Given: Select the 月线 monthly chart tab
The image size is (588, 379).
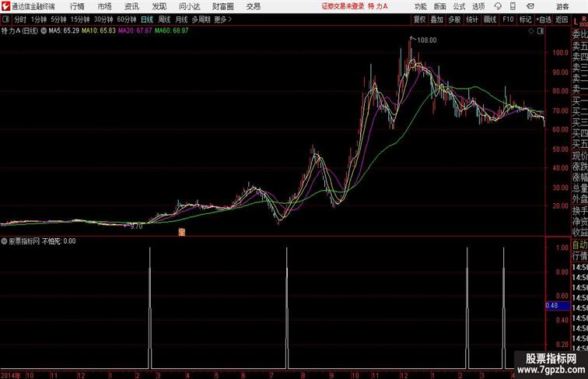Looking at the screenshot, I should pyautogui.click(x=181, y=19).
